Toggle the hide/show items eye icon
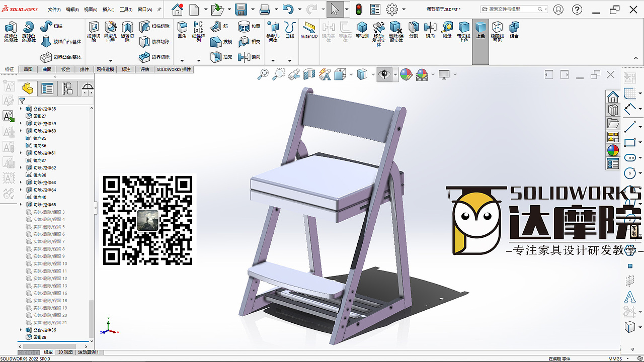644x362 pixels. coord(385,75)
